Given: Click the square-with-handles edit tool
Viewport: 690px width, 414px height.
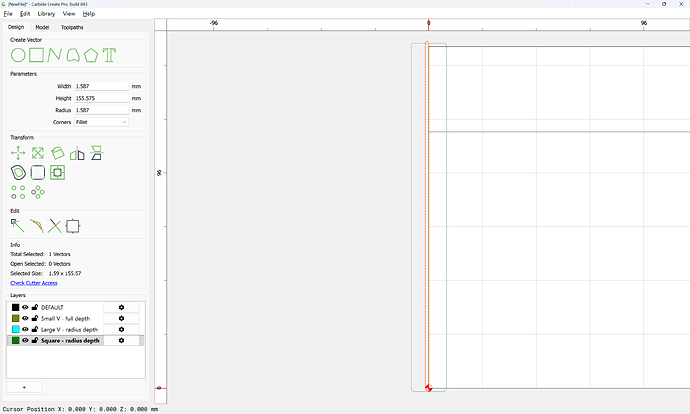Looking at the screenshot, I should (73, 226).
